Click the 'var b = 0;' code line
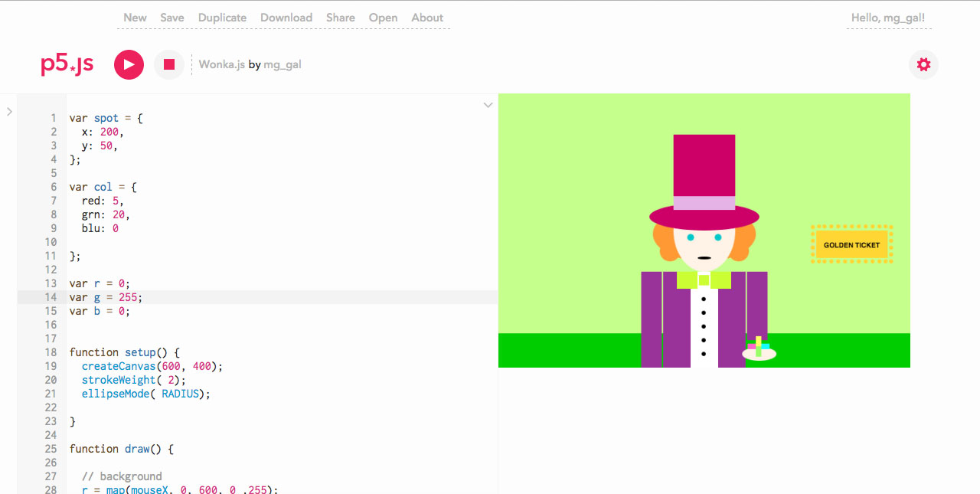Screen dimensions: 980x494 pos(100,311)
